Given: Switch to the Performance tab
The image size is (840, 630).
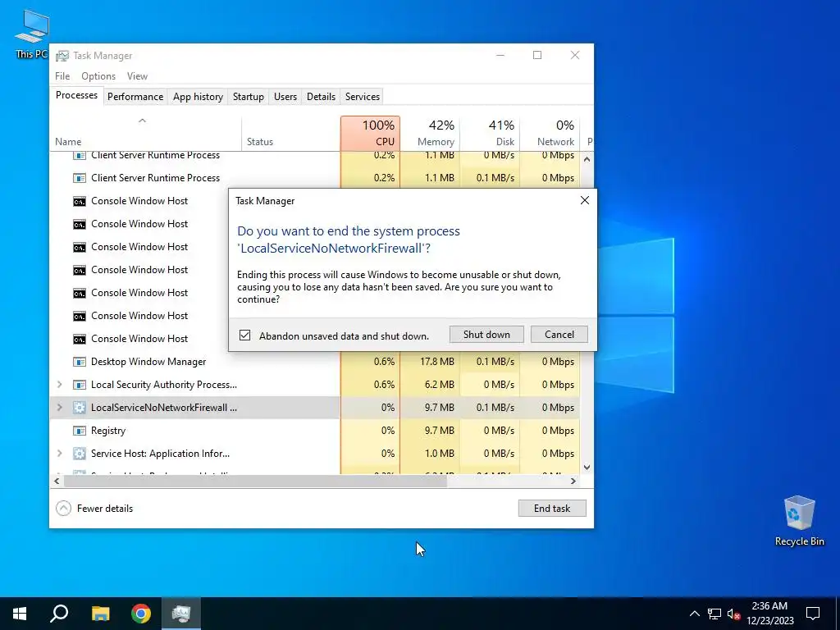Looking at the screenshot, I should tap(135, 97).
